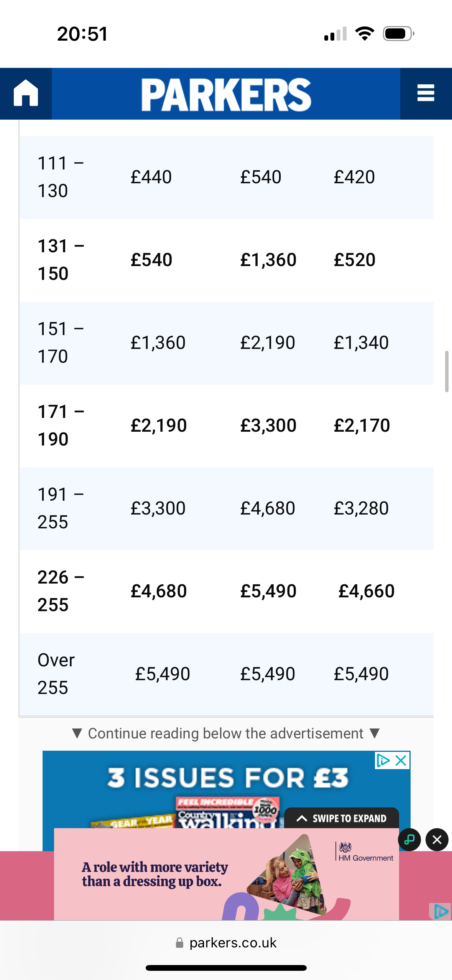The width and height of the screenshot is (452, 980).
Task: Dismiss the bottom banner with black X button
Action: (437, 840)
